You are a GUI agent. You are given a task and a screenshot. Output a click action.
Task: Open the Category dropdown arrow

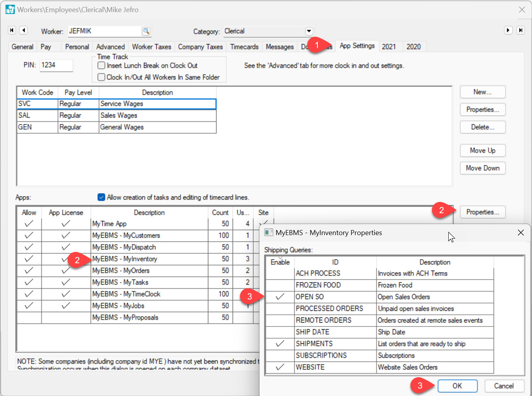click(309, 31)
